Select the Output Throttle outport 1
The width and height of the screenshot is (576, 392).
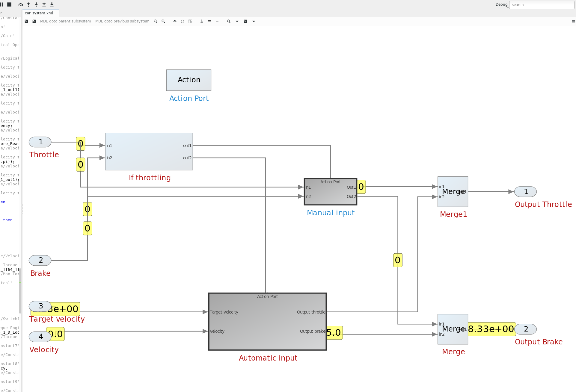click(525, 192)
